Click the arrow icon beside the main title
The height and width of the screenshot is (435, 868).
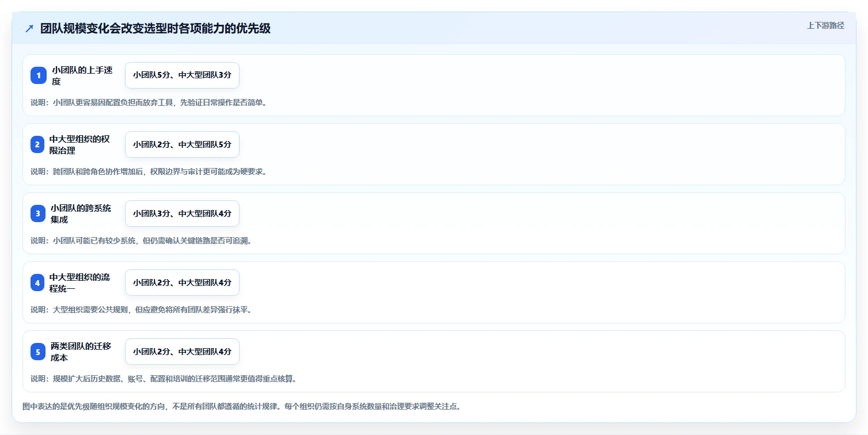[29, 29]
